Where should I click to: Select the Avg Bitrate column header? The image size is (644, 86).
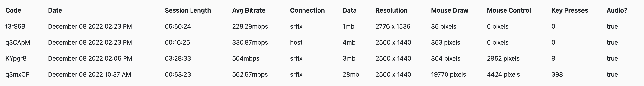tap(249, 10)
